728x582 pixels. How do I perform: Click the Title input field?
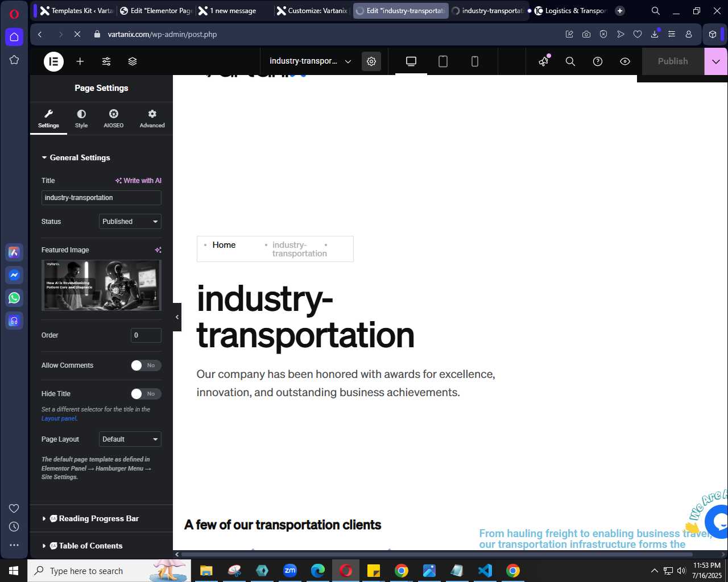pyautogui.click(x=101, y=198)
